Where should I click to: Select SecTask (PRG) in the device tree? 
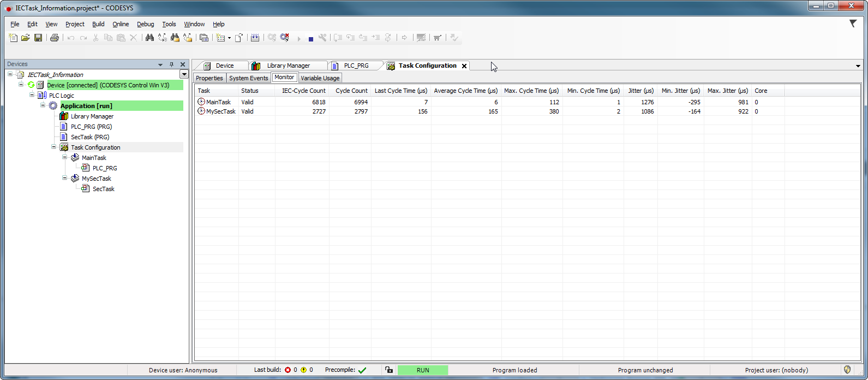tap(90, 137)
